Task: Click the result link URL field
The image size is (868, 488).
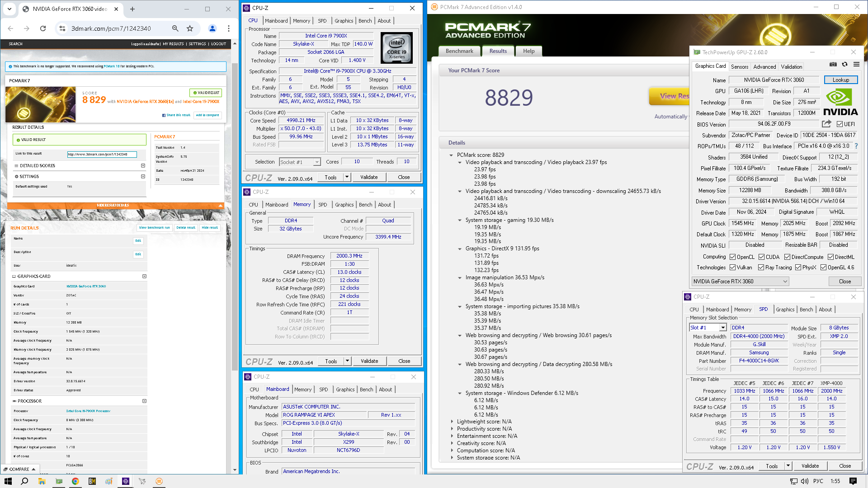Action: 102,154
